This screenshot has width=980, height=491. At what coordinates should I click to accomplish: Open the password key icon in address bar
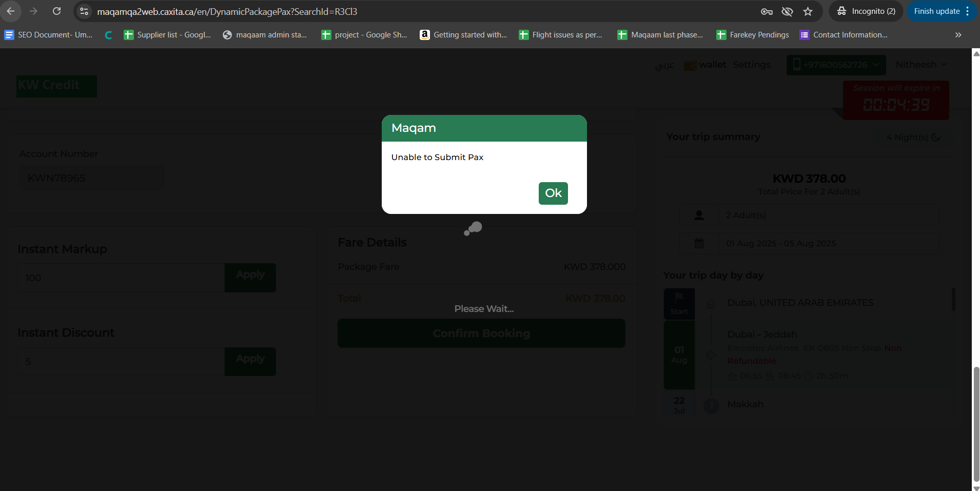tap(767, 11)
